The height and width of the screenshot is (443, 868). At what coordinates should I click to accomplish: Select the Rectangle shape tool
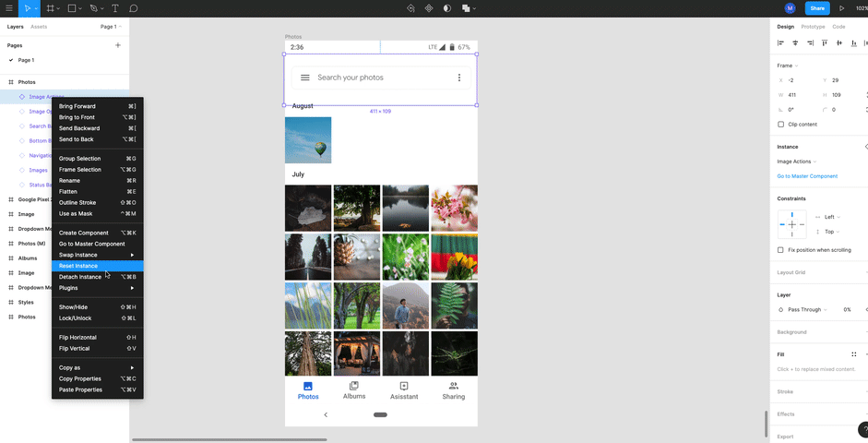click(x=72, y=8)
